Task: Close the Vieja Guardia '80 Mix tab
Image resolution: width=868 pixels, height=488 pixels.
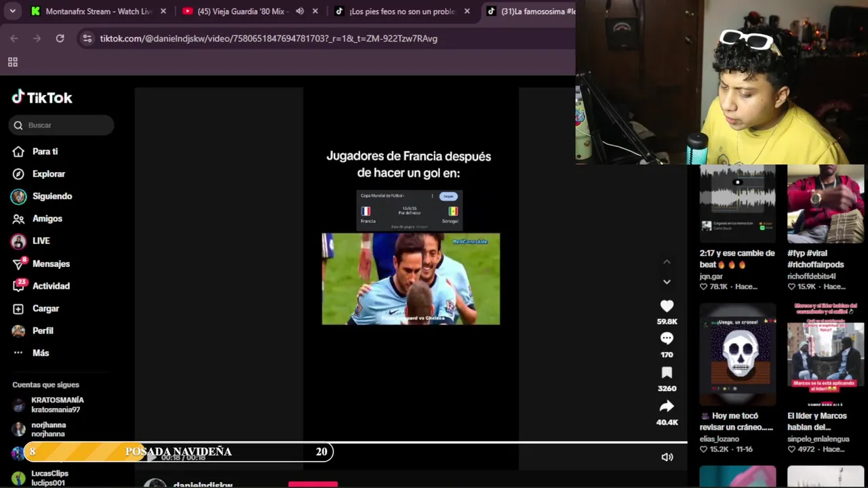Action: click(315, 11)
